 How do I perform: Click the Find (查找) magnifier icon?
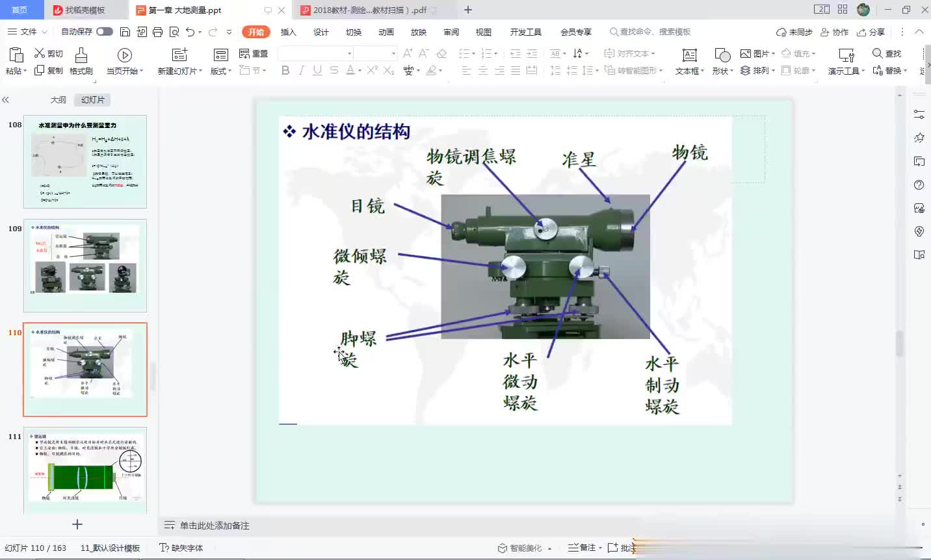pyautogui.click(x=878, y=53)
